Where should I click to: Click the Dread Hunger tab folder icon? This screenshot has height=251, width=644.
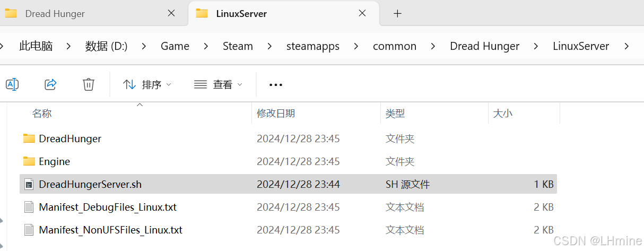(x=11, y=13)
